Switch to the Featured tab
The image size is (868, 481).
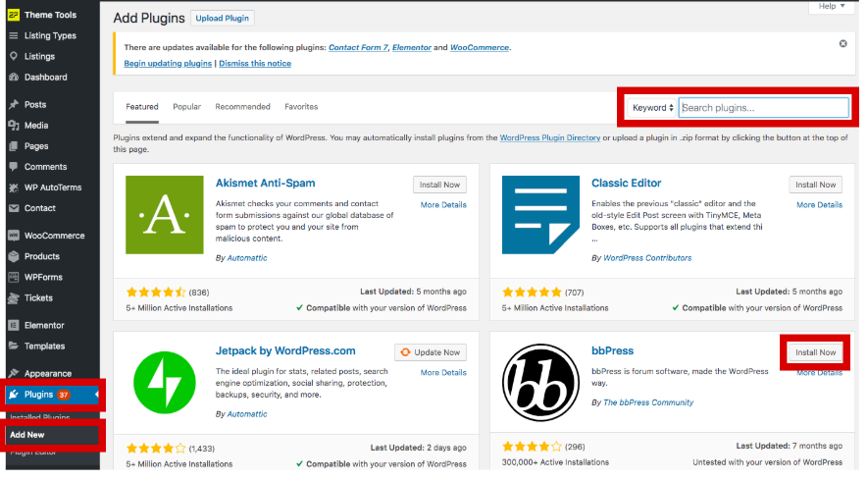(141, 107)
